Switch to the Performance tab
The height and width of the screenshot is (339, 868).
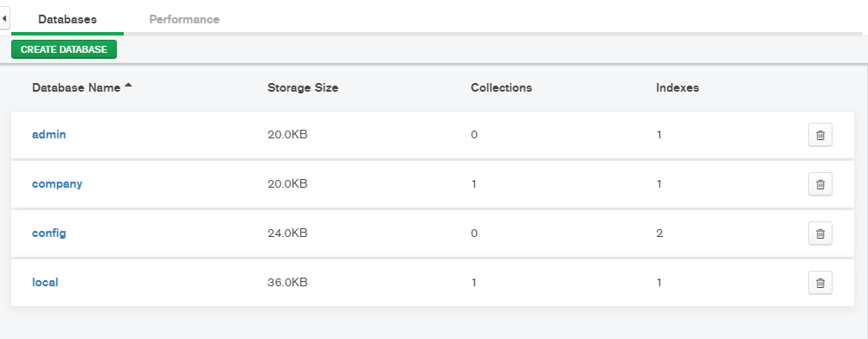[184, 19]
